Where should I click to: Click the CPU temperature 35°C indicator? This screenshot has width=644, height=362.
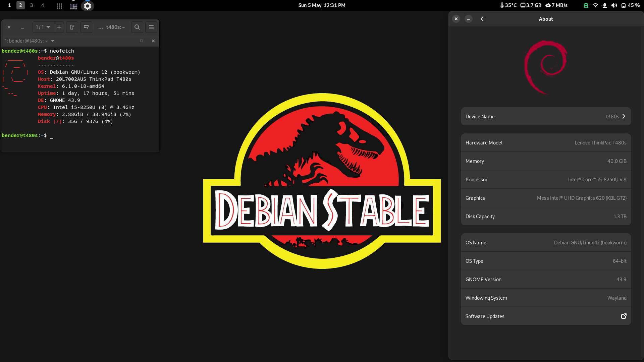pyautogui.click(x=508, y=5)
